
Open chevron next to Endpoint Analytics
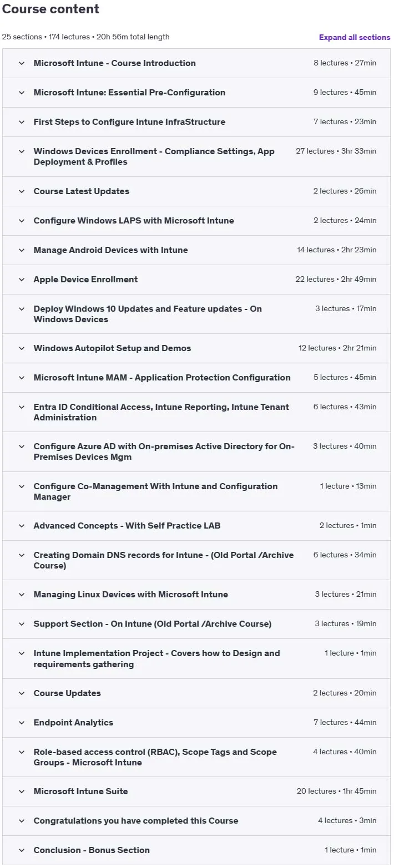click(22, 723)
